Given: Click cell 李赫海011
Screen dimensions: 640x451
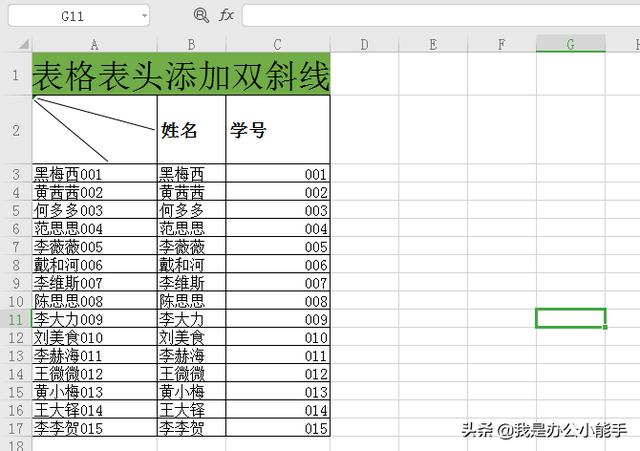Looking at the screenshot, I should pos(95,355).
